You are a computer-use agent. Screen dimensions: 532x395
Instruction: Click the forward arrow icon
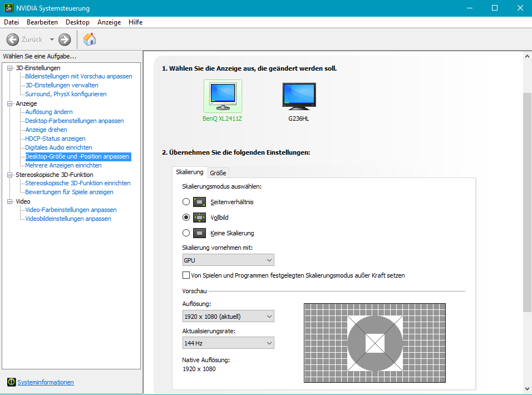tap(65, 39)
